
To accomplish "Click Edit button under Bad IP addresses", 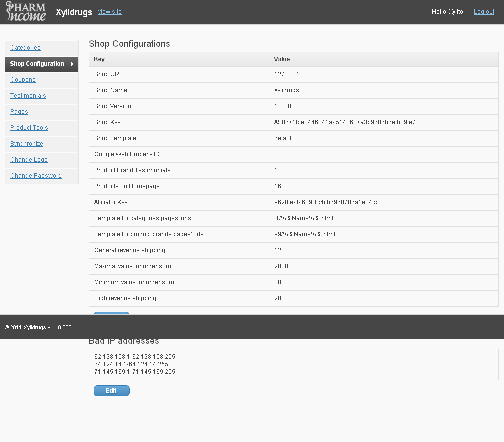I will click(112, 391).
